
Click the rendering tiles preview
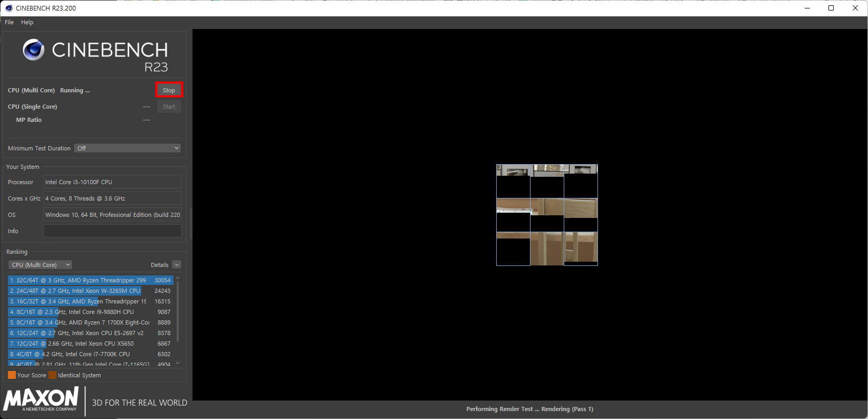pos(547,215)
